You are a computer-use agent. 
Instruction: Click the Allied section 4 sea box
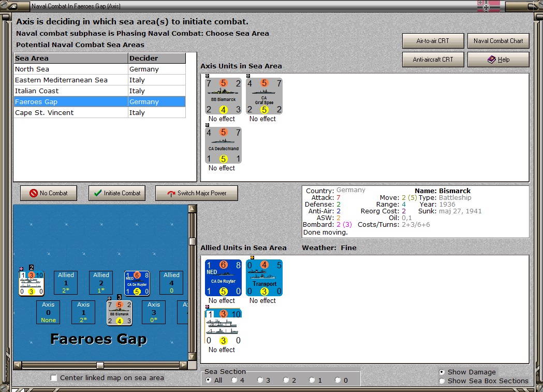pos(171,283)
